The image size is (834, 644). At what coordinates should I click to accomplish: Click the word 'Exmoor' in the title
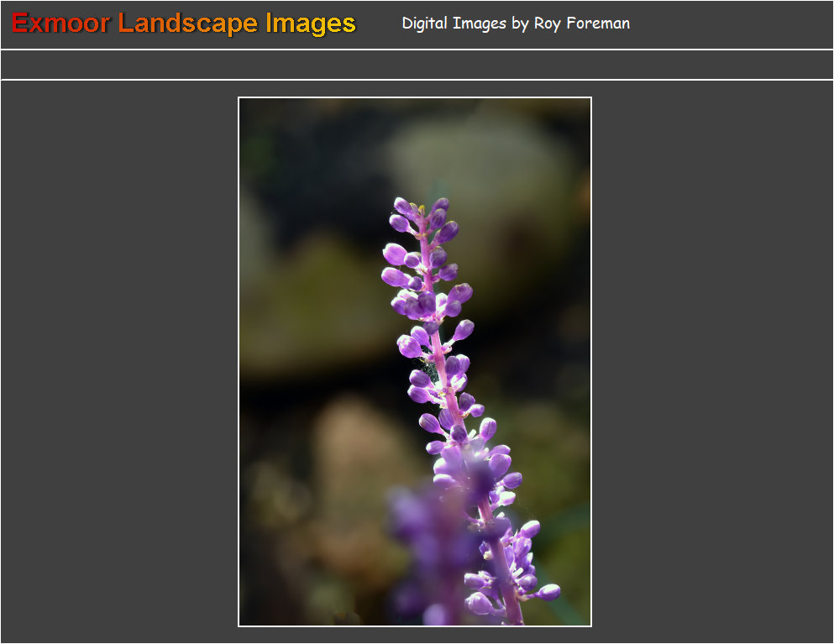click(x=60, y=24)
